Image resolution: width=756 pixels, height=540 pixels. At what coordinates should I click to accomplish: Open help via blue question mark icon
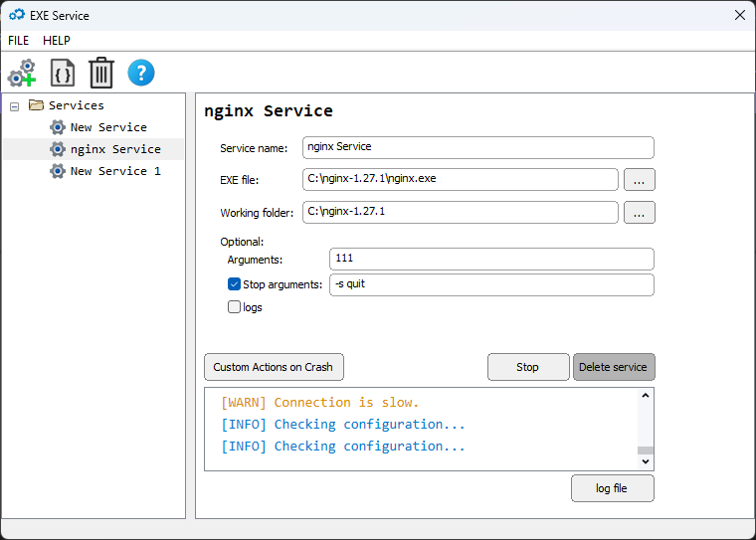141,73
